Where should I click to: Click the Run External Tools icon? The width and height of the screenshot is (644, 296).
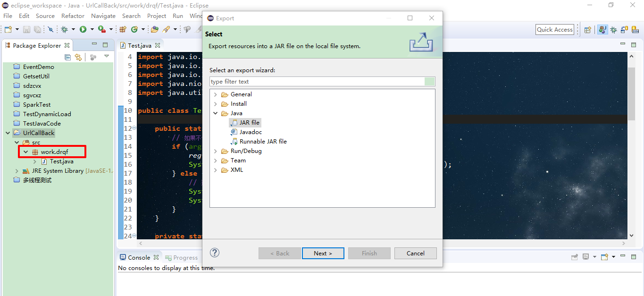pos(101,29)
